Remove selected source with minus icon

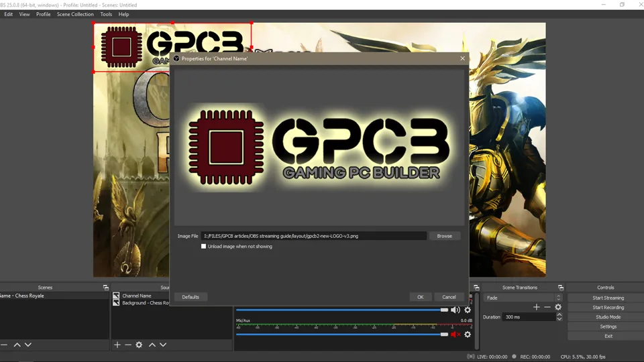pyautogui.click(x=127, y=345)
